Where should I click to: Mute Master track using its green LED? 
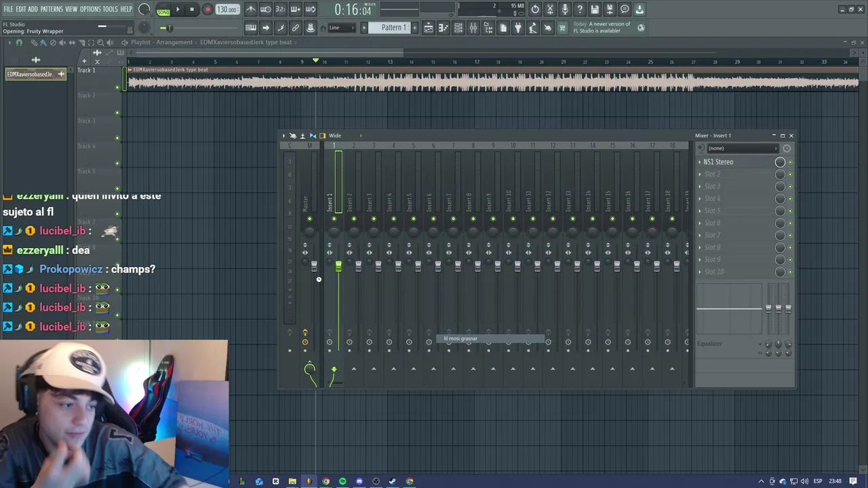pyautogui.click(x=310, y=219)
